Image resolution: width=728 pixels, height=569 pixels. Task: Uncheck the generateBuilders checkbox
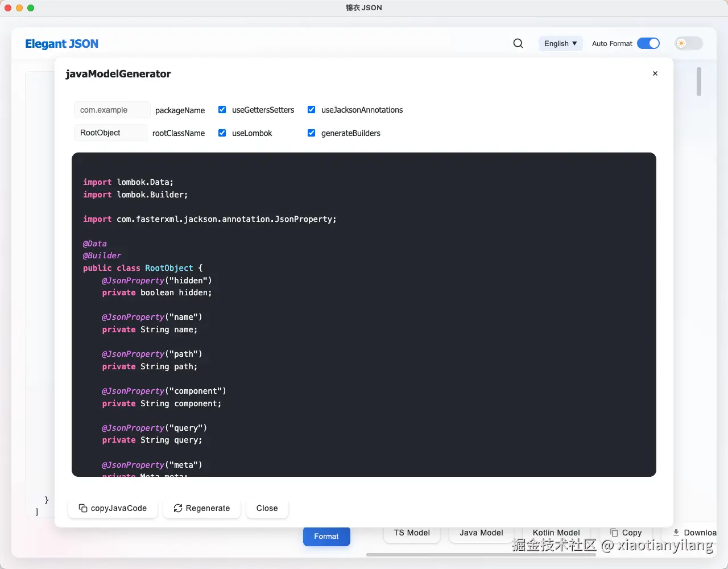pos(312,133)
